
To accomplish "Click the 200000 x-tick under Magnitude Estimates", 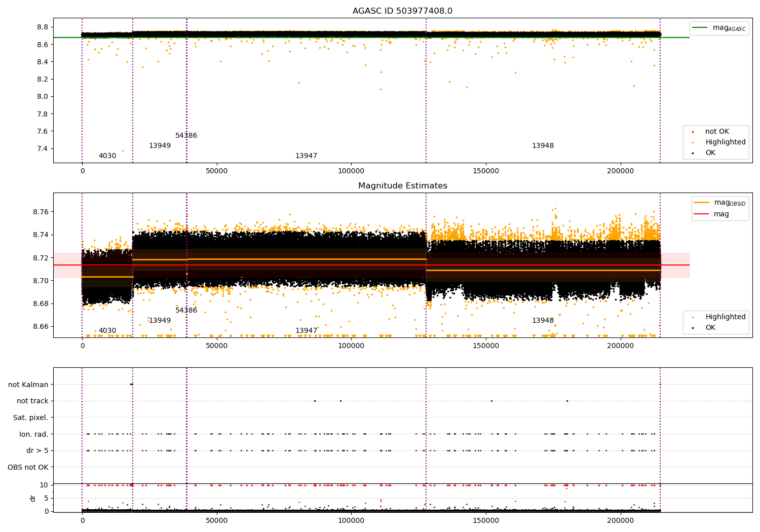I will [x=621, y=346].
